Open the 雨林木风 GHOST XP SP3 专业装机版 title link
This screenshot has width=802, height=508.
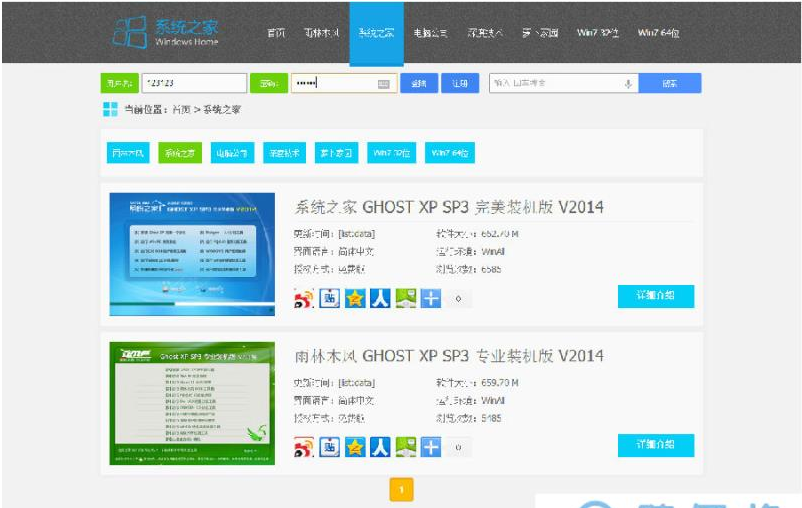(448, 356)
